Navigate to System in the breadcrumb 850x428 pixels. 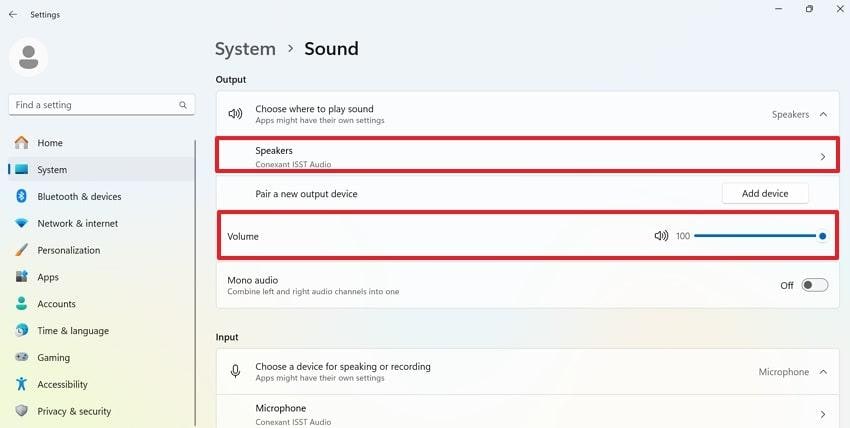pos(245,49)
